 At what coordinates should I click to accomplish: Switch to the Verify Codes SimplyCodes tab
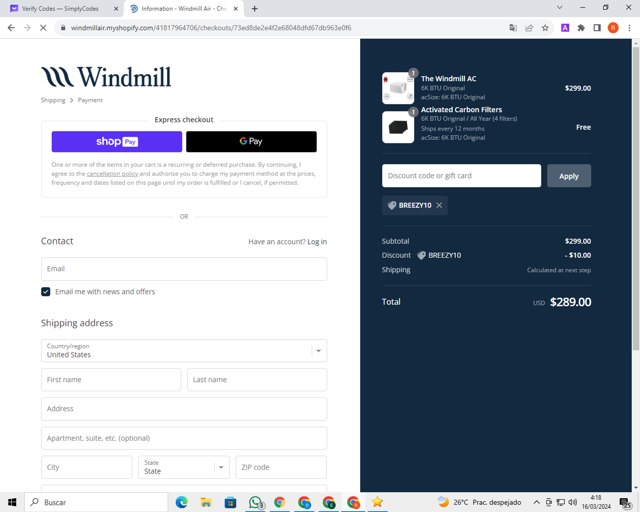point(61,9)
